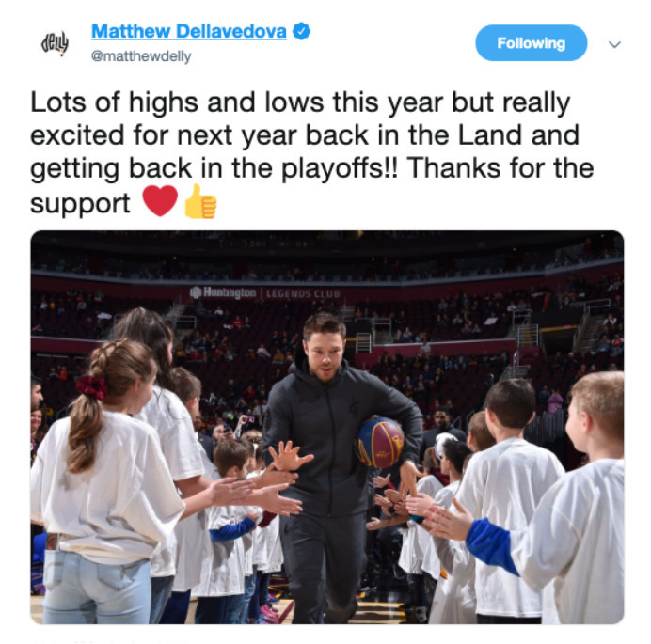
Task: Click the girl's red hair scrunchie
Action: tap(92, 387)
